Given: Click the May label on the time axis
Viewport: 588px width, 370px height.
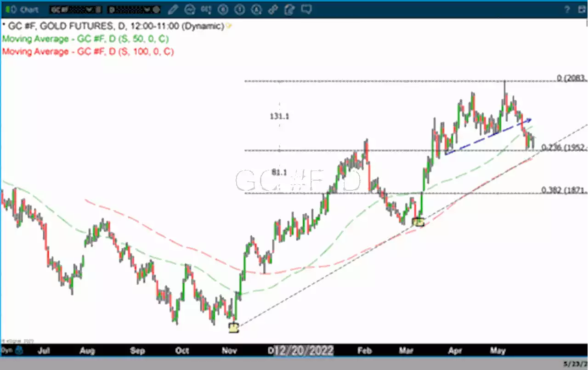Looking at the screenshot, I should (x=498, y=351).
